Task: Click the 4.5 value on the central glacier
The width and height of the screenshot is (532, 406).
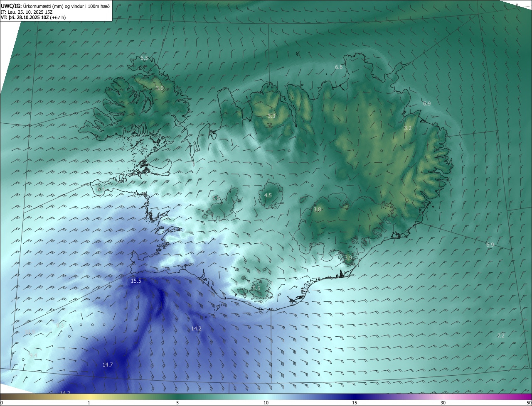Action: point(268,195)
